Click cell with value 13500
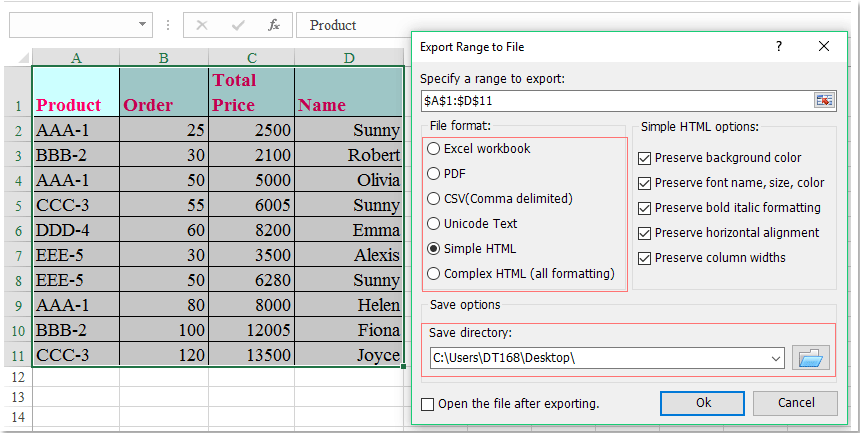This screenshot has height=433, width=860. pyautogui.click(x=252, y=355)
